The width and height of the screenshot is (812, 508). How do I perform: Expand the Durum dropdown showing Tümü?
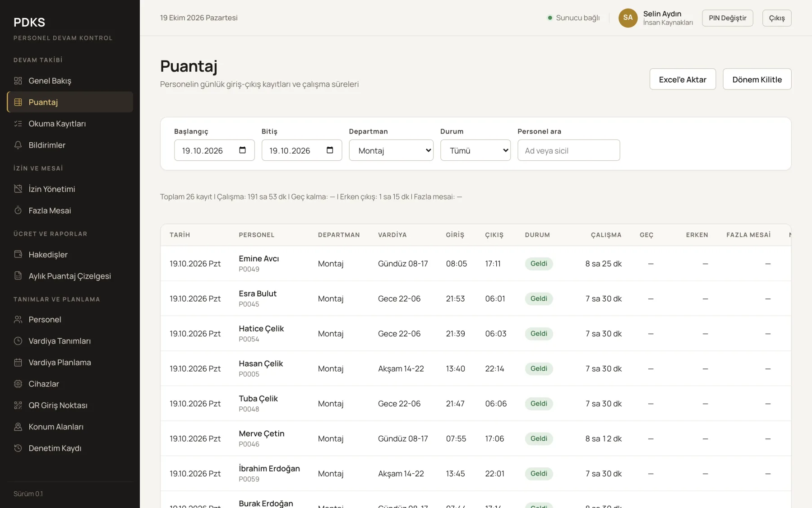click(475, 150)
